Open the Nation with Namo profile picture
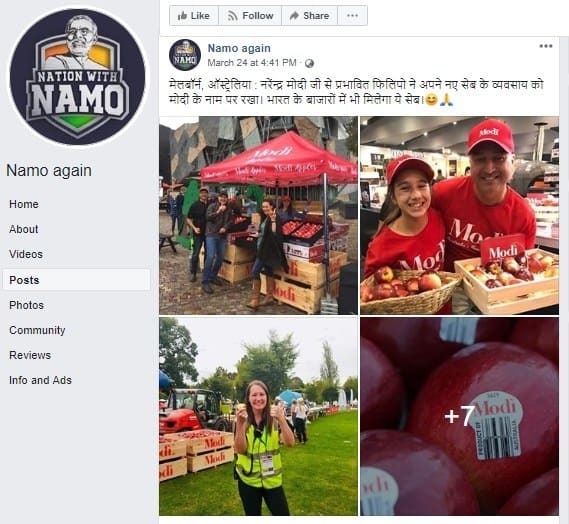 tap(77, 77)
